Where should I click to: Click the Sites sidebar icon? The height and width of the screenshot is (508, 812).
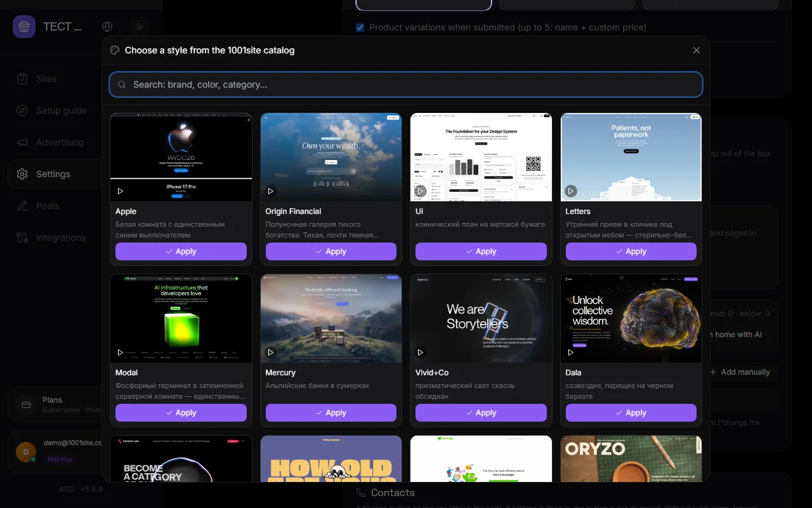pyautogui.click(x=22, y=79)
